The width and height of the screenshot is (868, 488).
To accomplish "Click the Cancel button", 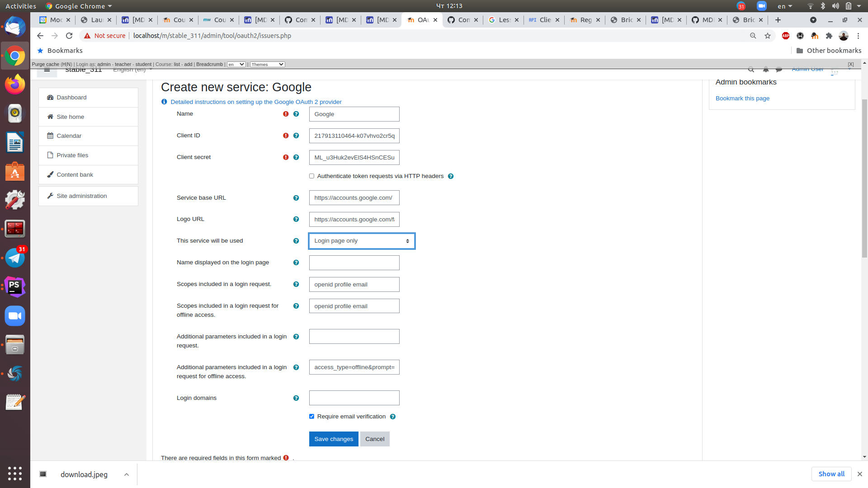I will (375, 439).
